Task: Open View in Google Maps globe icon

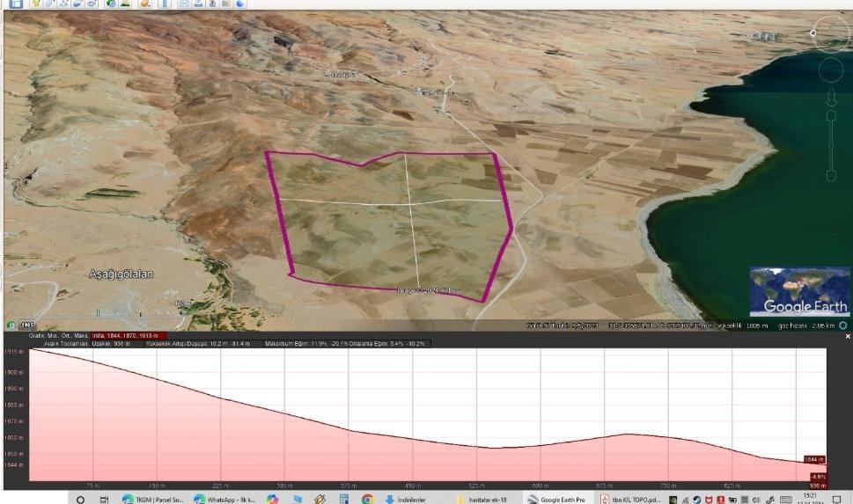Action: point(240,4)
